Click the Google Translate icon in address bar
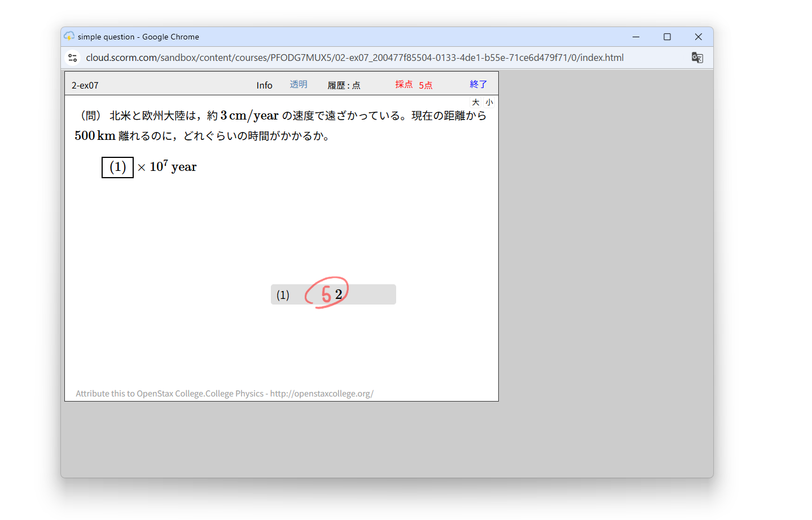The image size is (812, 520). [697, 58]
